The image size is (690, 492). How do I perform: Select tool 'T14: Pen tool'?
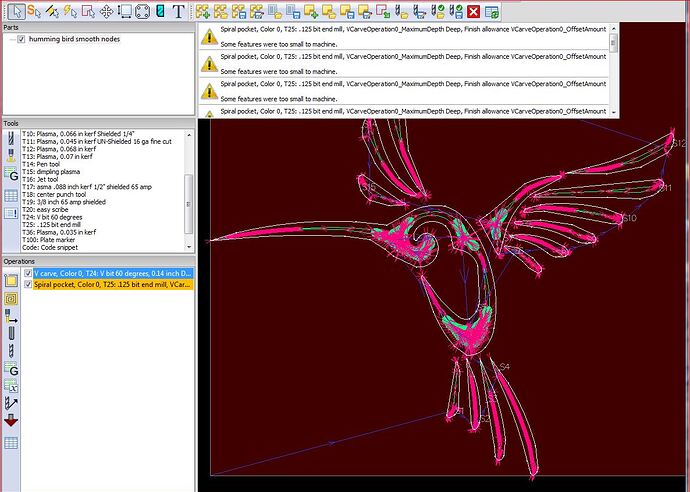[x=41, y=164]
